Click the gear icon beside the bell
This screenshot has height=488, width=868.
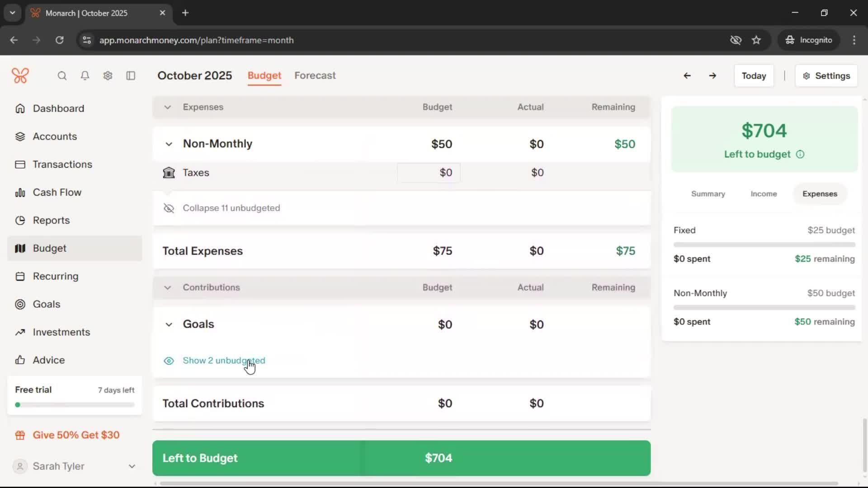pyautogui.click(x=108, y=75)
